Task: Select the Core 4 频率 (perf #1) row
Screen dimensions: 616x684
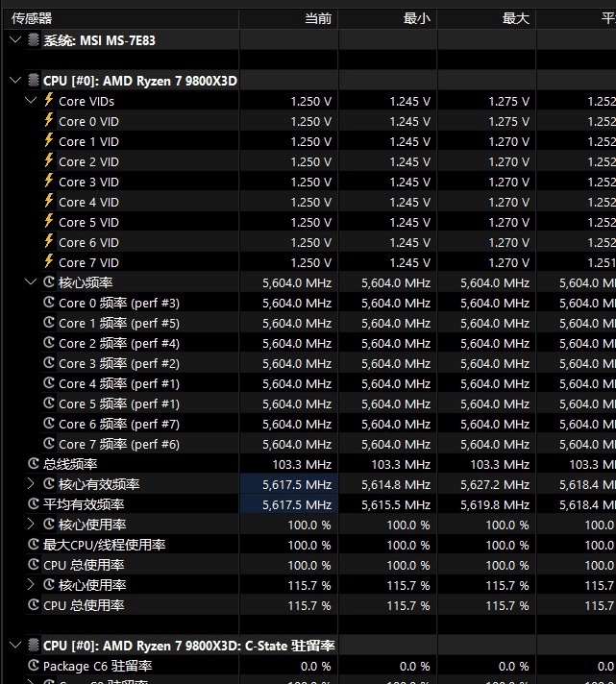Action: click(x=119, y=383)
